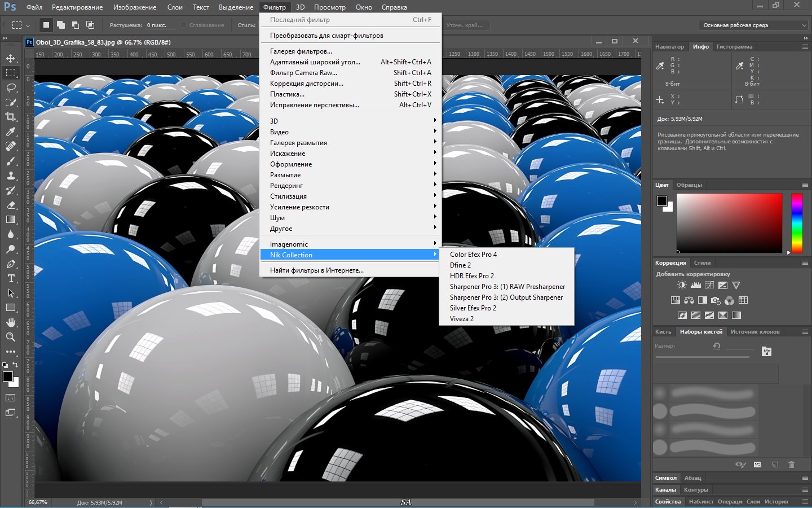
Task: Add a Curves adjustment
Action: pos(709,285)
